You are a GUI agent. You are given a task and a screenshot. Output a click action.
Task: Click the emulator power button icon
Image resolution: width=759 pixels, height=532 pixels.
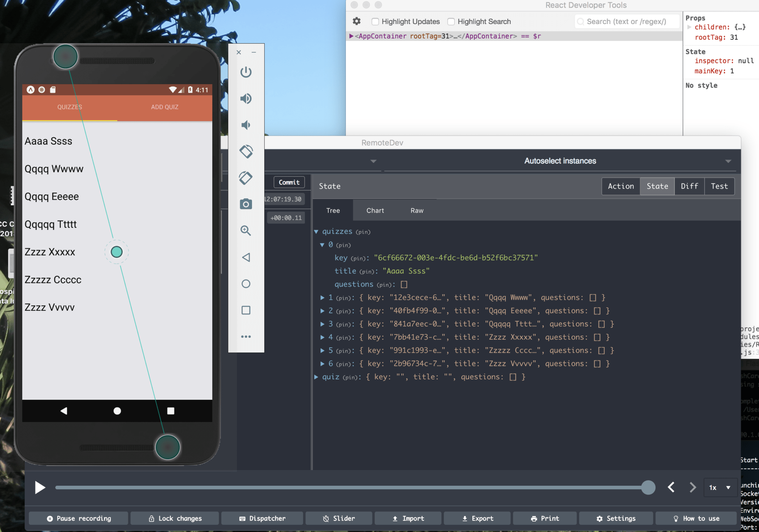coord(246,72)
